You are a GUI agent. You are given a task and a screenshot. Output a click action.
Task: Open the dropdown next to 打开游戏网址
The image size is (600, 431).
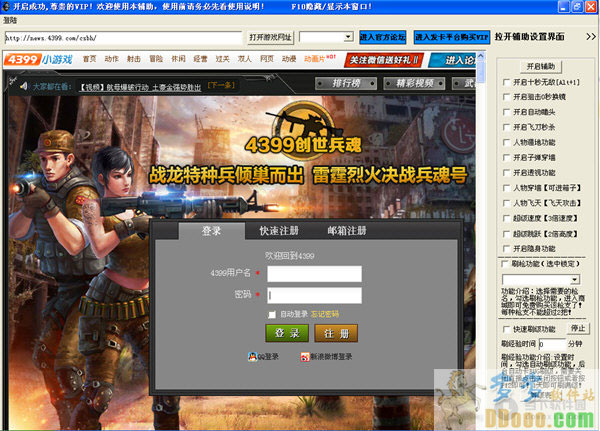tap(348, 37)
